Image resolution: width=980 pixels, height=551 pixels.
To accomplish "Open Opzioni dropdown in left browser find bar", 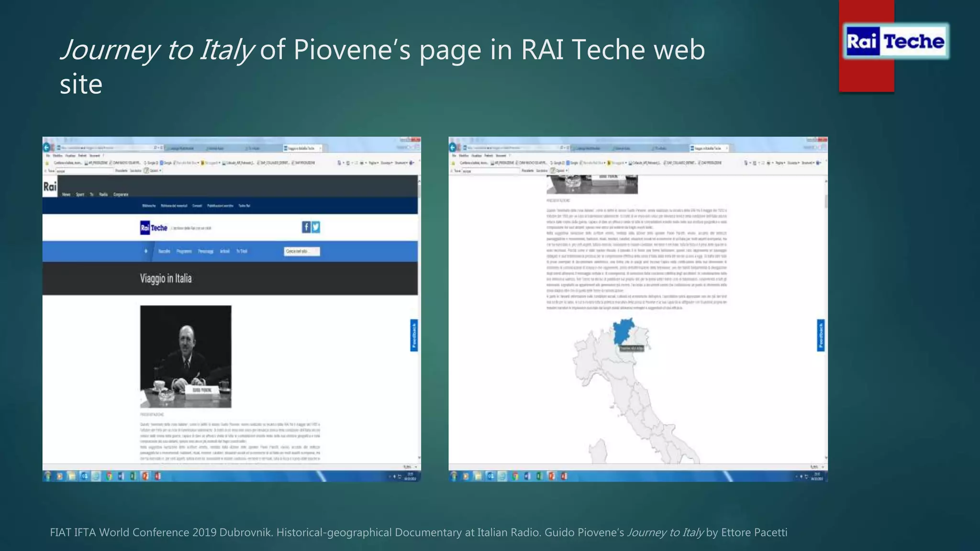I will tap(153, 171).
